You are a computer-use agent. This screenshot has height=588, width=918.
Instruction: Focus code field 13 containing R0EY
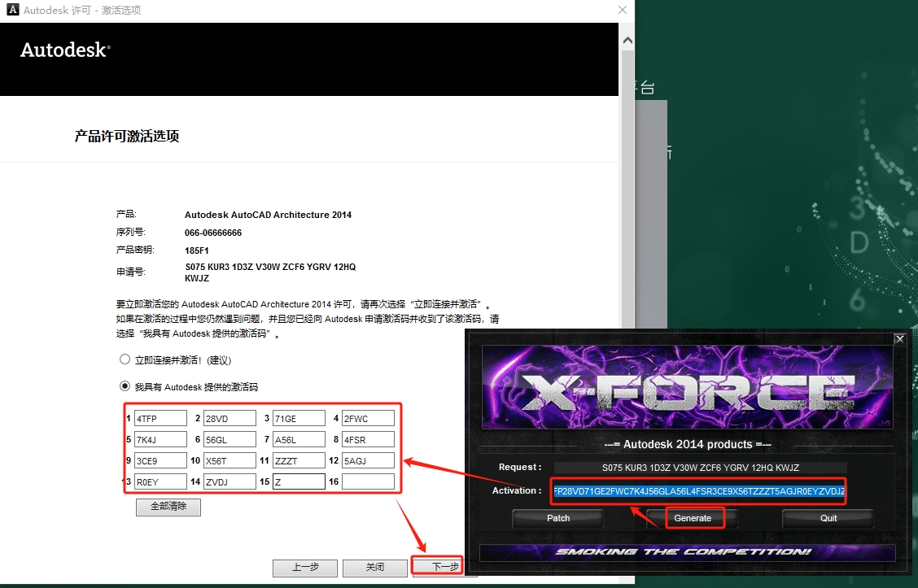click(160, 481)
